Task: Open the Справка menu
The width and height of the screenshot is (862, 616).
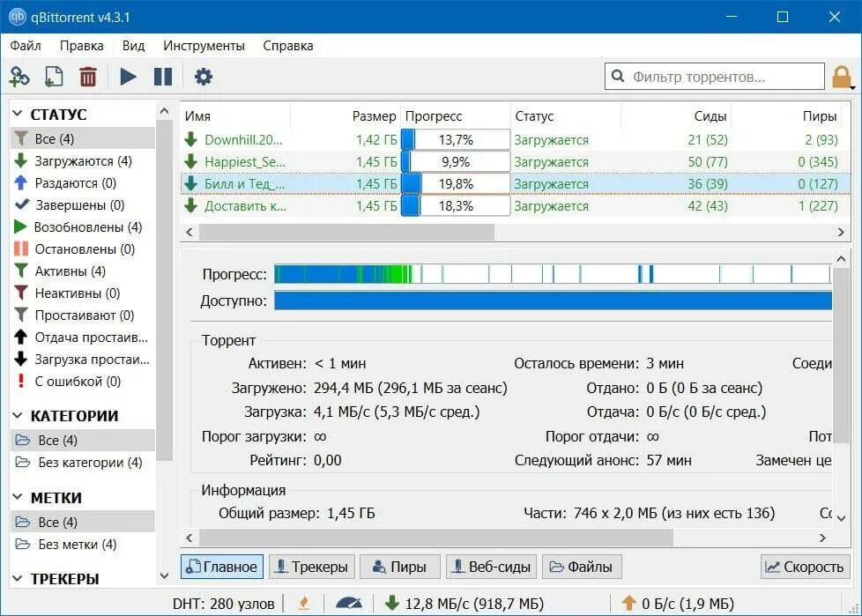Action: point(287,46)
